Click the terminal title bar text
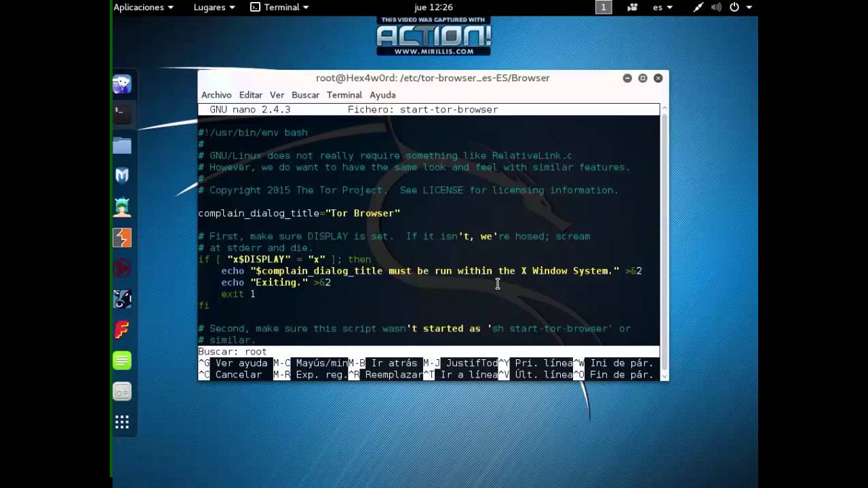 click(x=433, y=78)
